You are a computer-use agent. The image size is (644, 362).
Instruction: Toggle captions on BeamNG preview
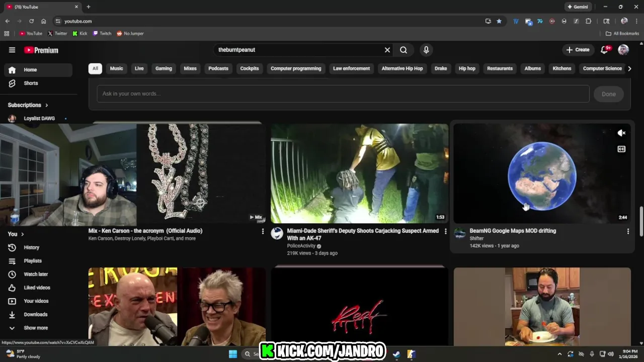(x=621, y=149)
